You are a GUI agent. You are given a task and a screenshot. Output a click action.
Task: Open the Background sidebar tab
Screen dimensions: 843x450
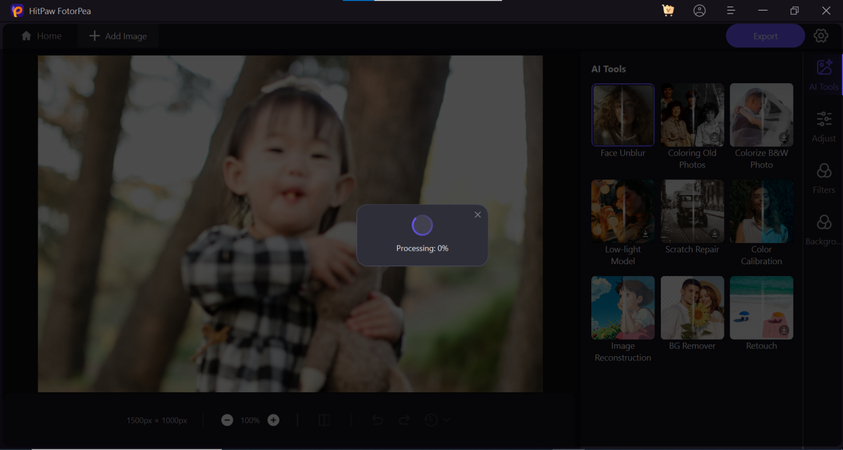[x=824, y=230]
